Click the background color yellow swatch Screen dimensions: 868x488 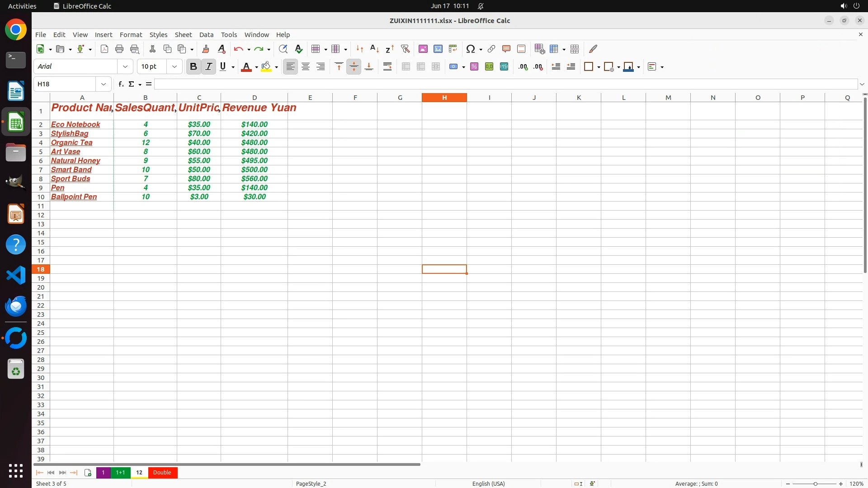pyautogui.click(x=266, y=67)
